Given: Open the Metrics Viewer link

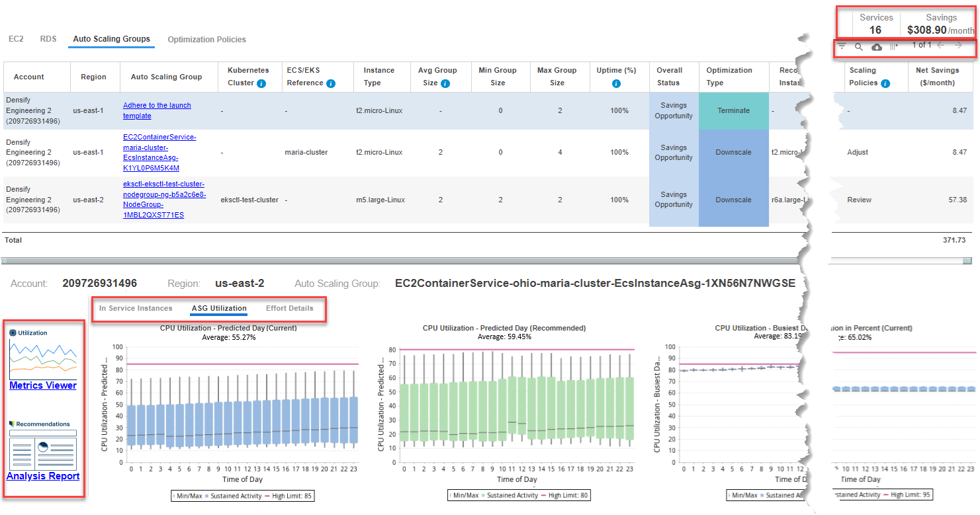Looking at the screenshot, I should pos(43,385).
